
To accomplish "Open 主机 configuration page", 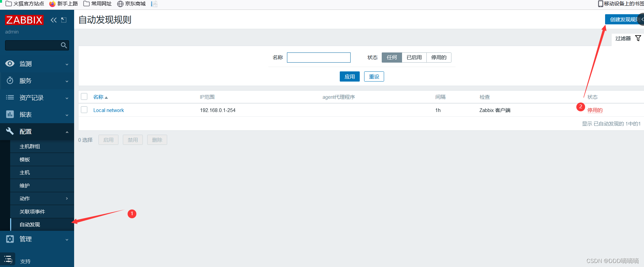I will point(42,173).
